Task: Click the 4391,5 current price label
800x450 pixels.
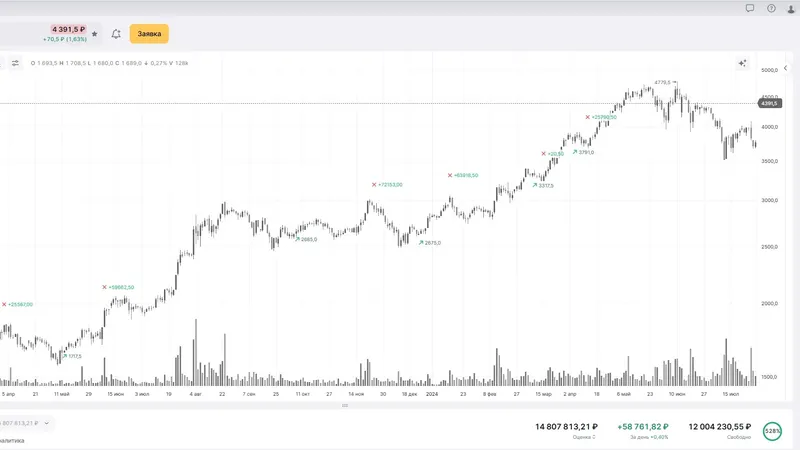Action: [769, 103]
